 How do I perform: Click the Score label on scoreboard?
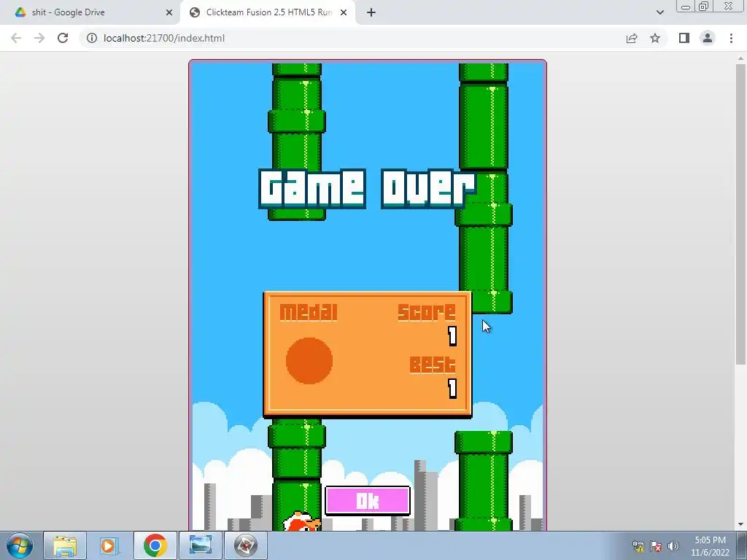426,312
